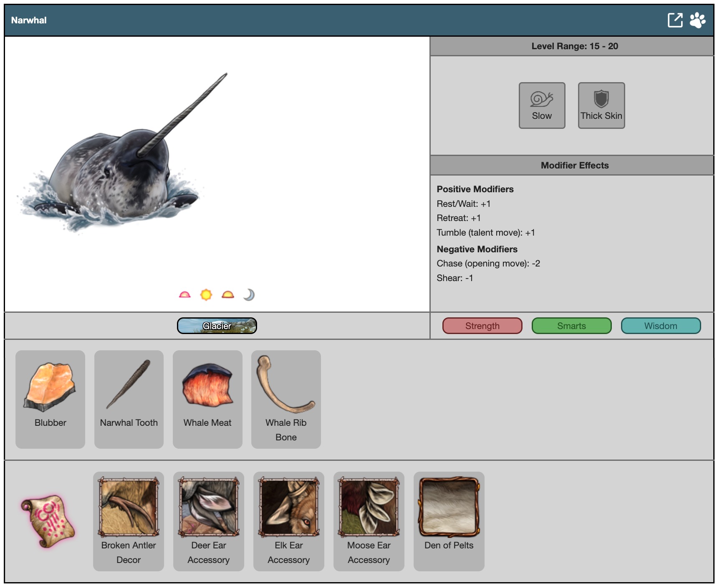Select the red Strength stat button

[482, 326]
